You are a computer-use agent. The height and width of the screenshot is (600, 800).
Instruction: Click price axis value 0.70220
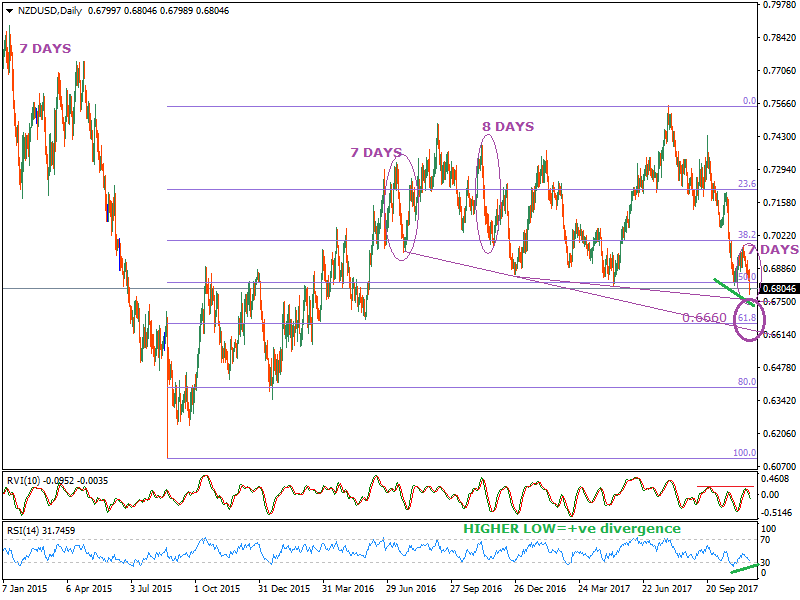click(x=780, y=236)
